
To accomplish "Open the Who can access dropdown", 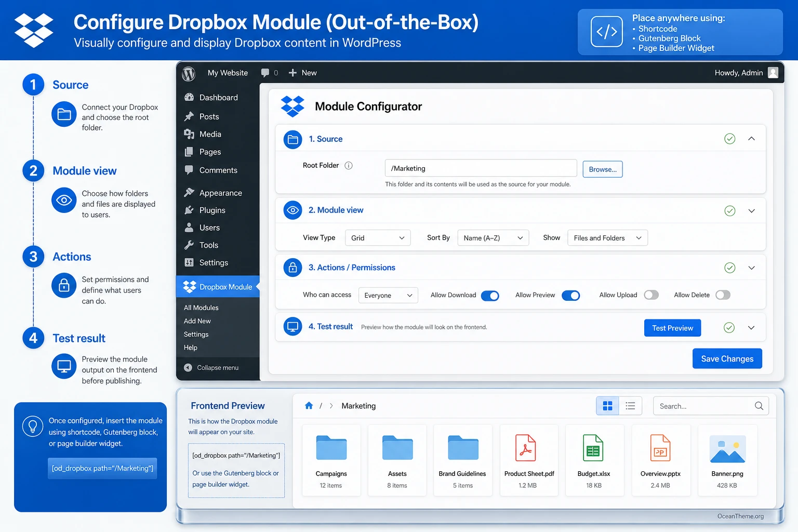I will (388, 295).
